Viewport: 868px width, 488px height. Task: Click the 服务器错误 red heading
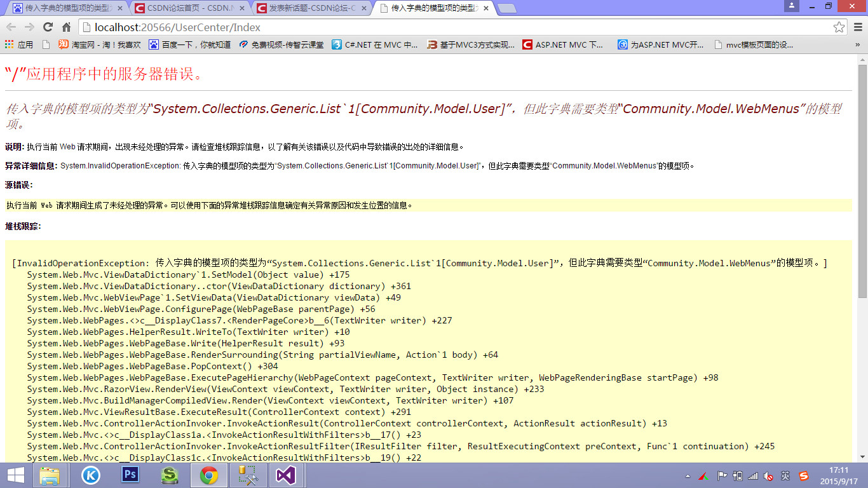(x=104, y=73)
